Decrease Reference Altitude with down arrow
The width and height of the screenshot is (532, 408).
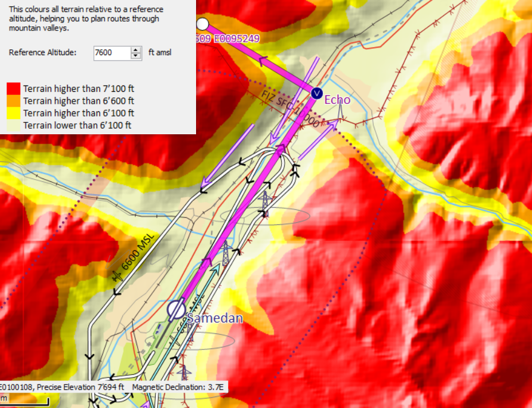pos(136,56)
